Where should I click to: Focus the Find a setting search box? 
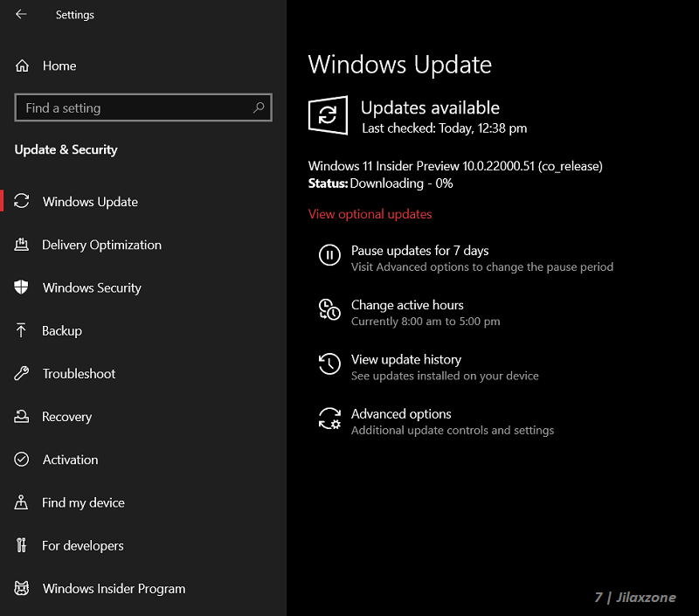click(x=143, y=107)
